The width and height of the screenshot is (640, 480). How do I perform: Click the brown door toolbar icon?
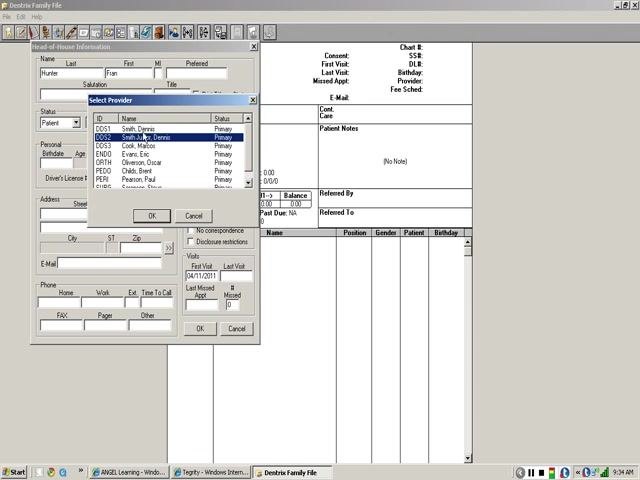tap(159, 32)
